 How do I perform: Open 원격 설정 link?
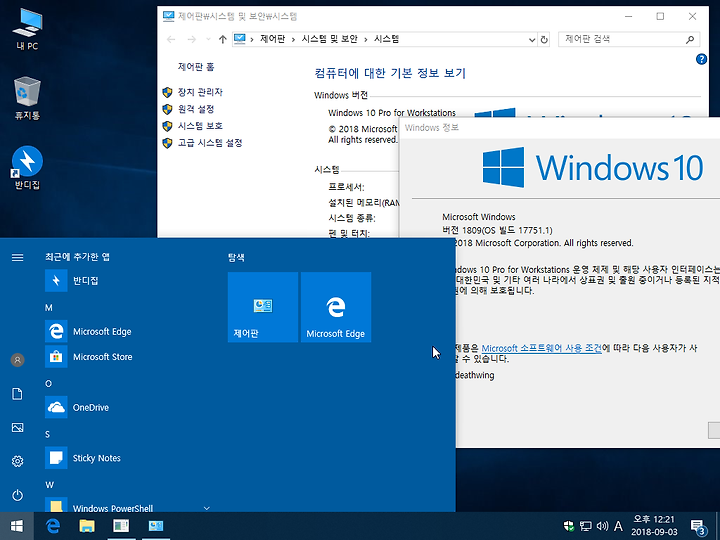[196, 109]
